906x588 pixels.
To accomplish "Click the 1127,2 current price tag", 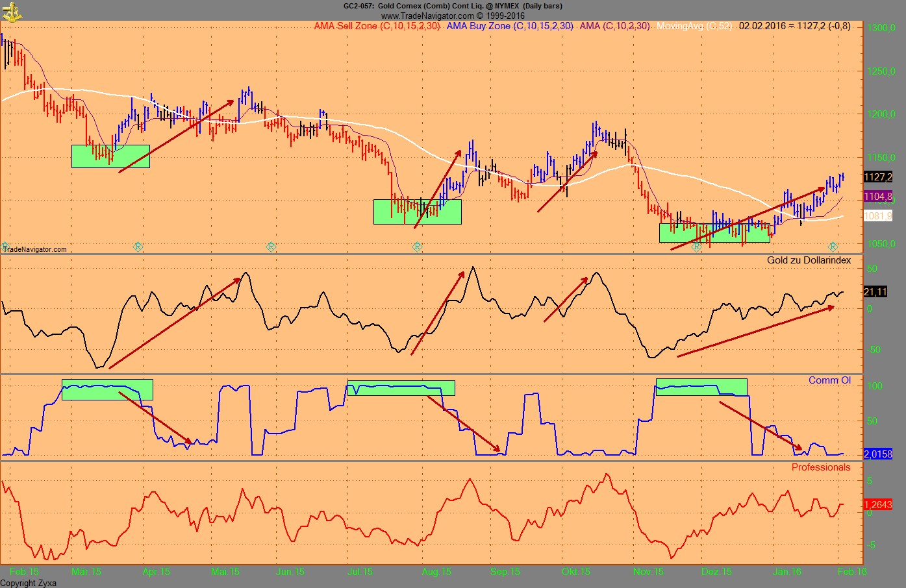I will (877, 177).
